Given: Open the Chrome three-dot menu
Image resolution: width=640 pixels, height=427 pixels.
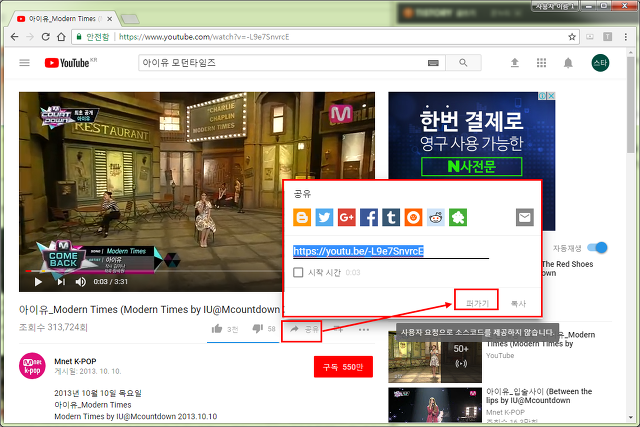Looking at the screenshot, I should coord(625,37).
